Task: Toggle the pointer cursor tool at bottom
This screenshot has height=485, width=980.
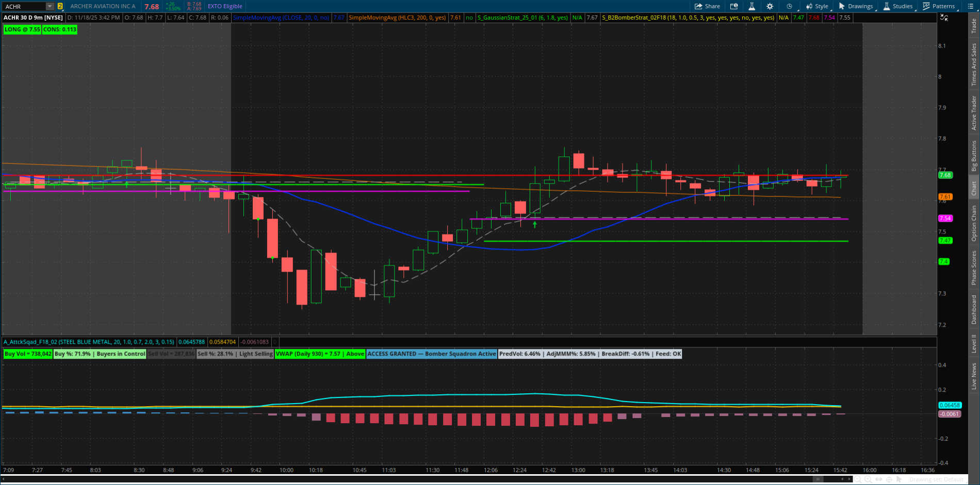Action: [x=899, y=479]
